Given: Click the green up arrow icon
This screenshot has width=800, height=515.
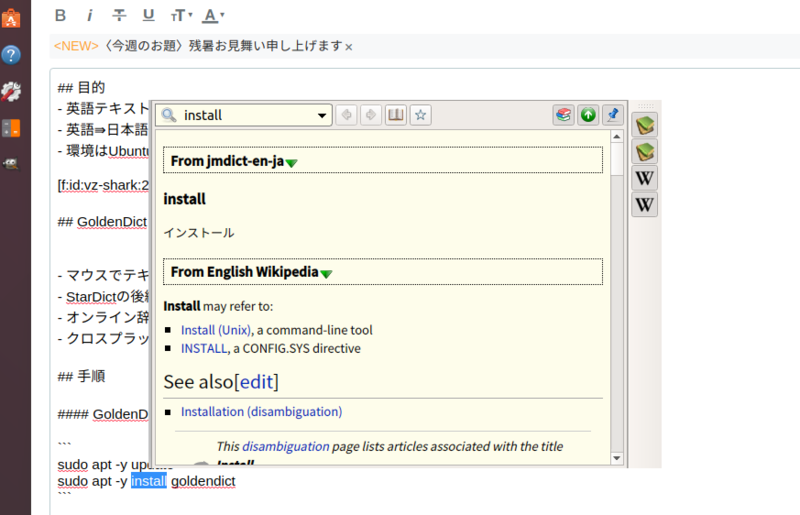Looking at the screenshot, I should point(588,115).
